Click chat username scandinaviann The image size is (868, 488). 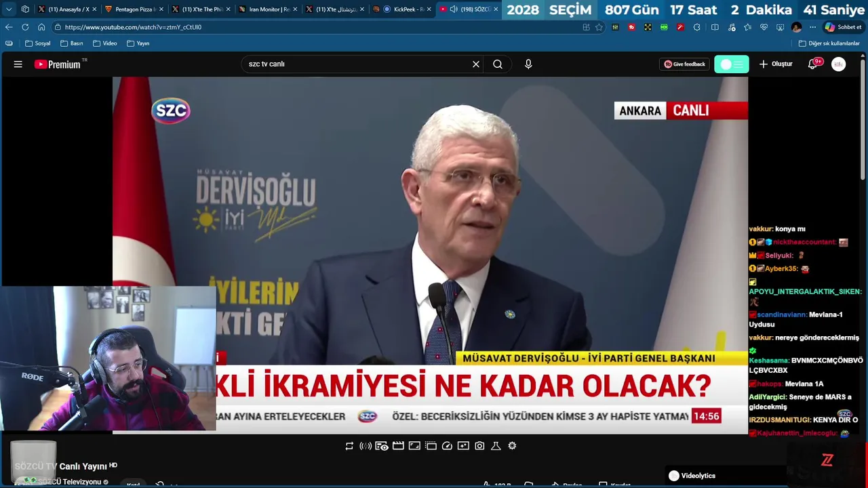(782, 314)
